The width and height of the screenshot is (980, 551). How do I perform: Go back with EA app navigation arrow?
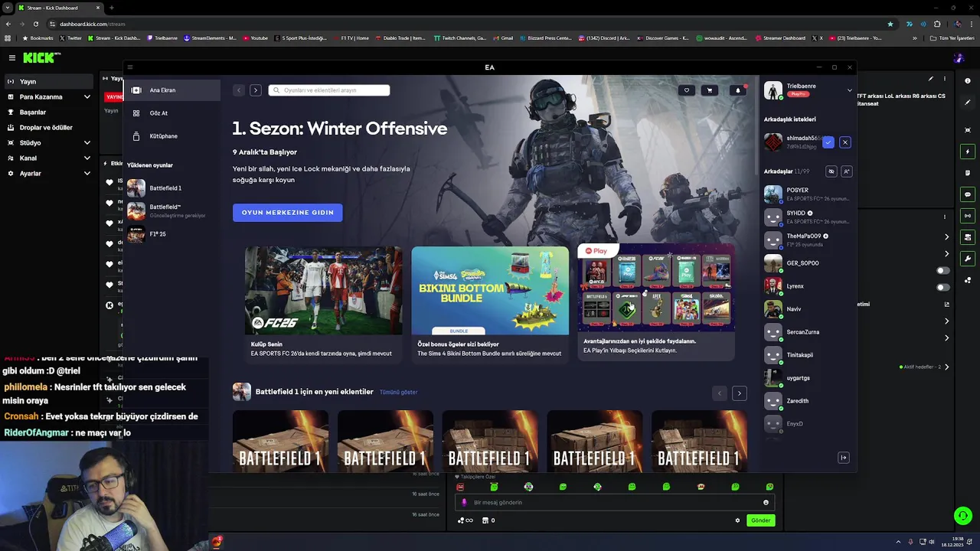(x=239, y=90)
